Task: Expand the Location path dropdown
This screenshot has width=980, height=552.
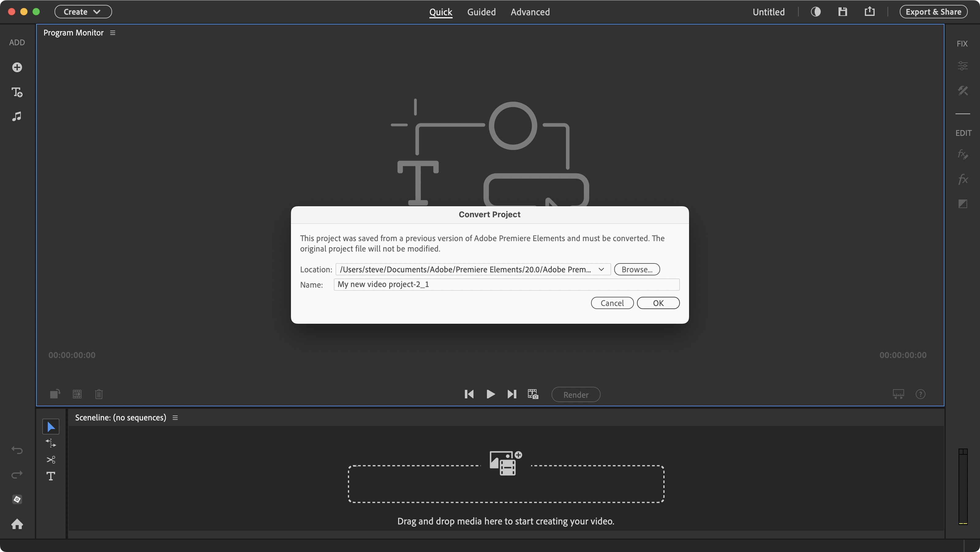Action: [601, 269]
